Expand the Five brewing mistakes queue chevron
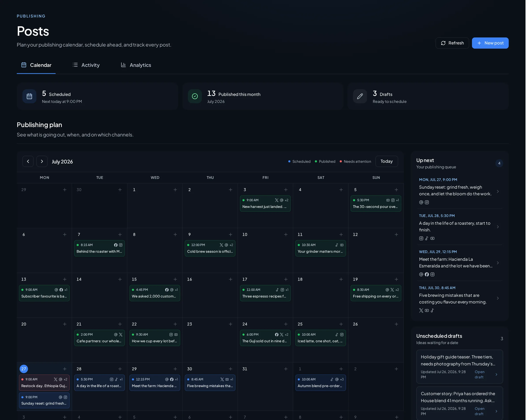The width and height of the screenshot is (529, 420). [498, 298]
